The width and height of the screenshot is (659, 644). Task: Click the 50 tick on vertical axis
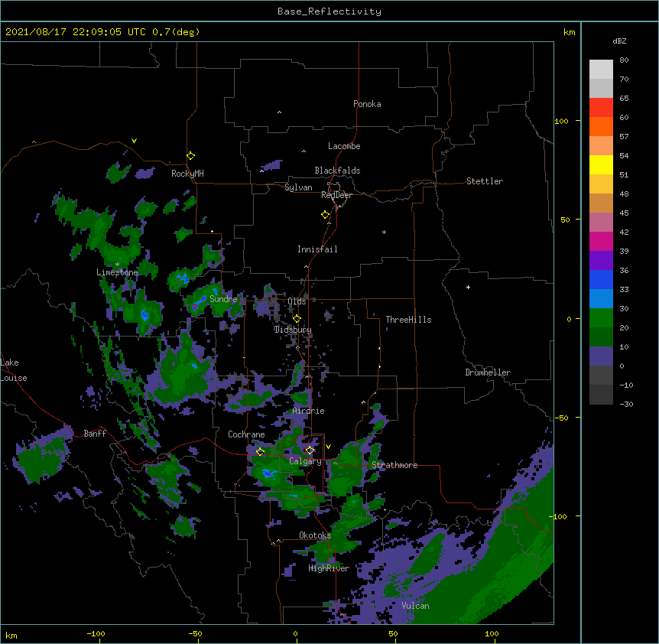[x=565, y=220]
